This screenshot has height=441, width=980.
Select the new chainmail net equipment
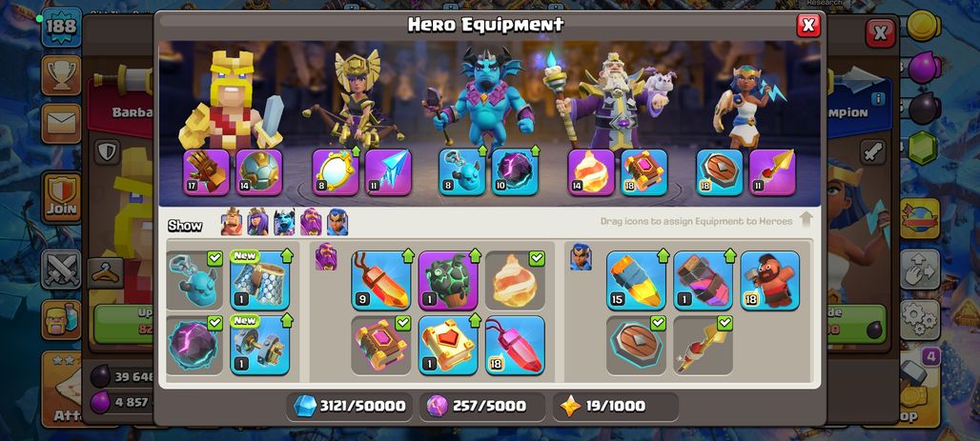pyautogui.click(x=260, y=280)
